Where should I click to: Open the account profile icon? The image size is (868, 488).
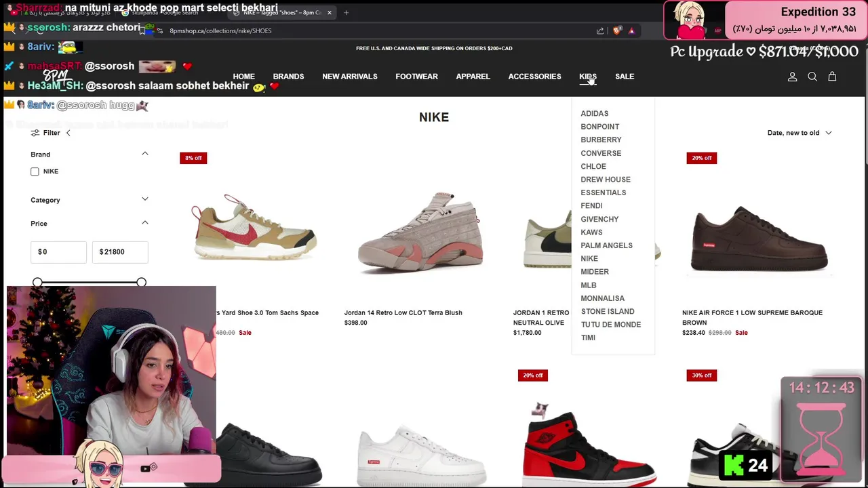[x=792, y=77]
